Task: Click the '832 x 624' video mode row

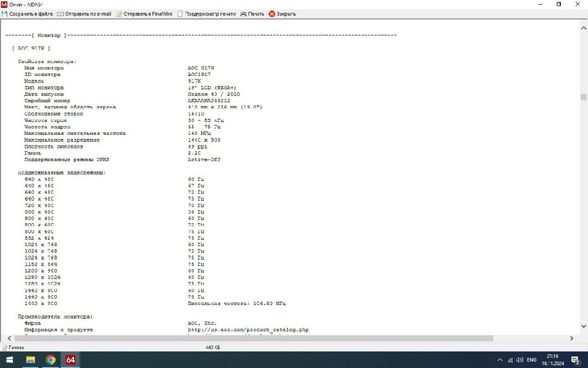Action: coord(115,238)
